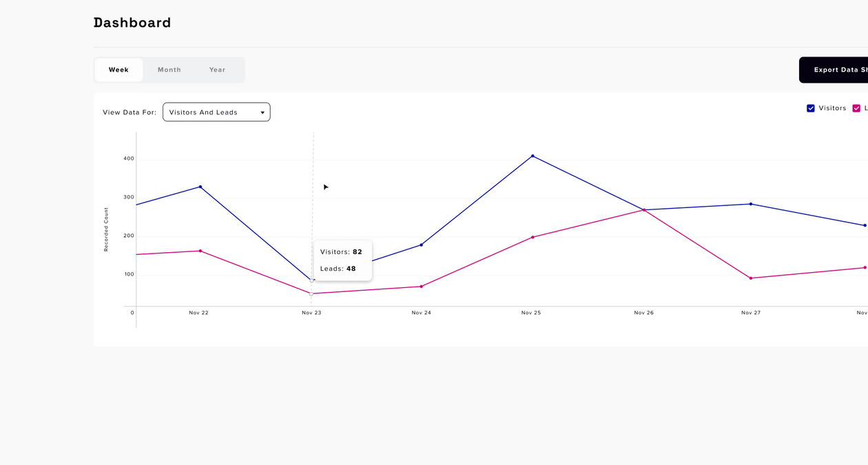Click the Visitors data point on Nov 27

click(750, 204)
